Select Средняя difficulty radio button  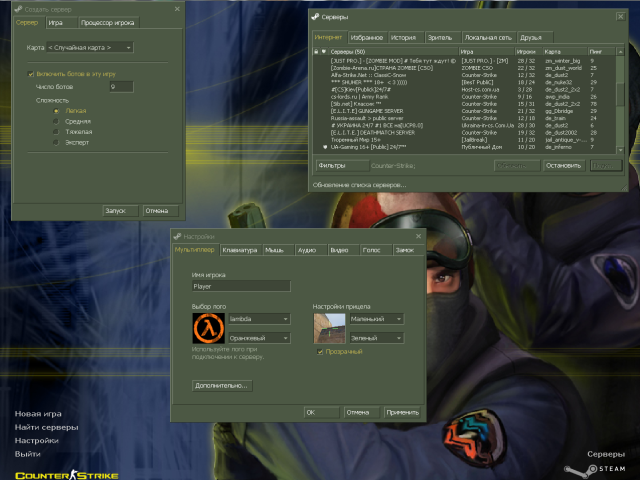click(x=56, y=121)
